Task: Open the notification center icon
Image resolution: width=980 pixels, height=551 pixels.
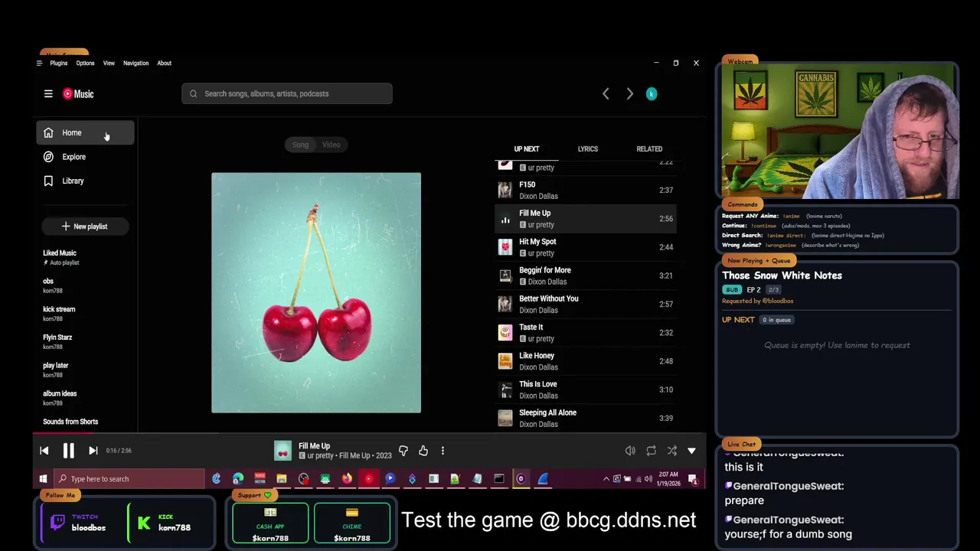Action: [693, 480]
